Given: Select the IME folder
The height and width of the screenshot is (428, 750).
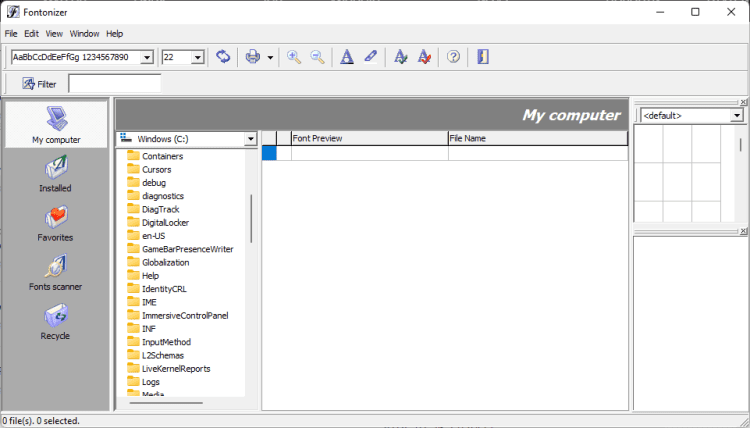Looking at the screenshot, I should pyautogui.click(x=149, y=302).
